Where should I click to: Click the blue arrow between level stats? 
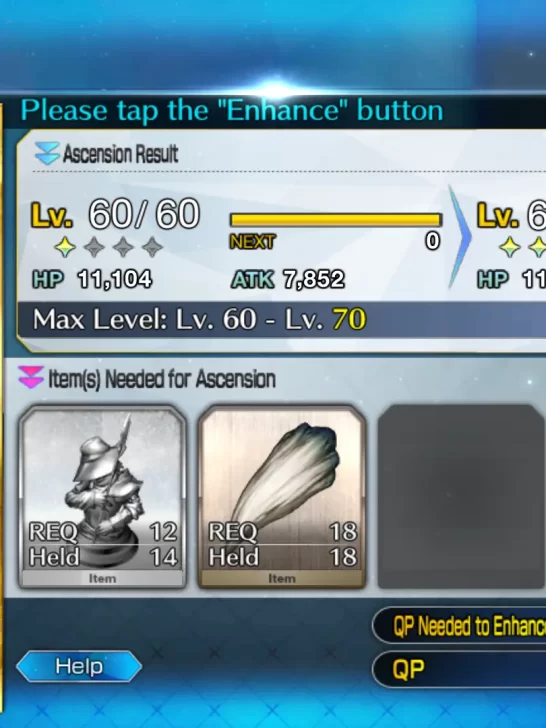[459, 236]
